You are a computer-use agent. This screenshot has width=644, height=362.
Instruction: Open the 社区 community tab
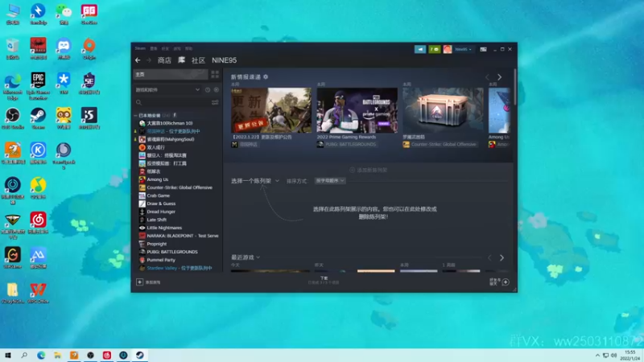point(198,60)
